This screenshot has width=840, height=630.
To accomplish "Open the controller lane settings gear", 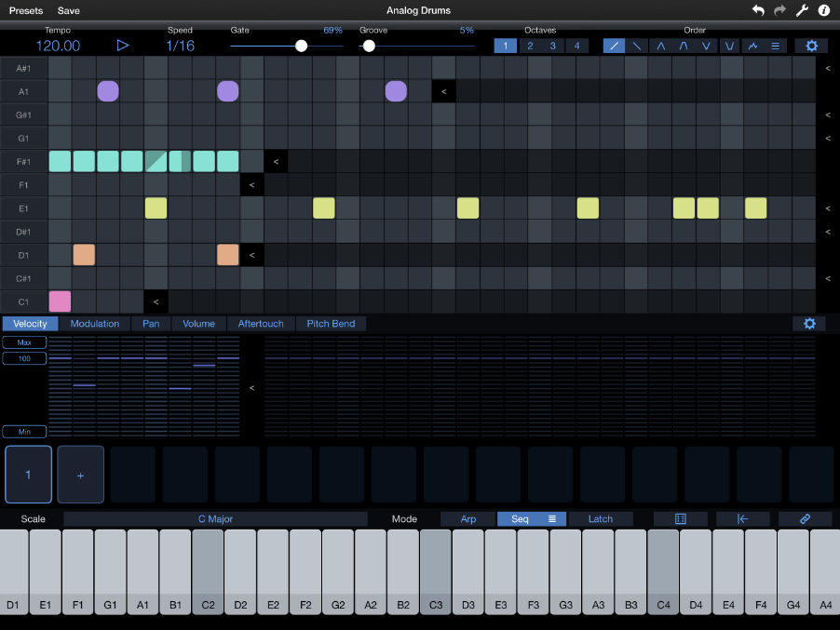I will 808,323.
